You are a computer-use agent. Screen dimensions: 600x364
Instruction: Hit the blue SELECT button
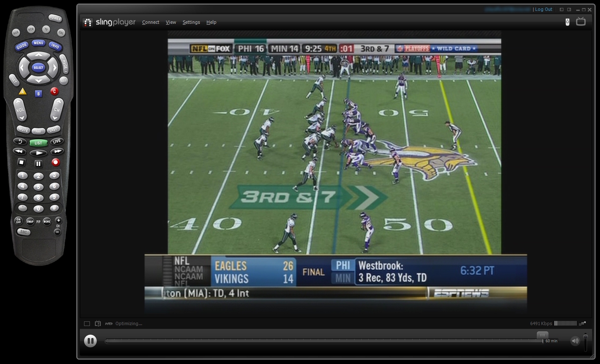click(38, 67)
